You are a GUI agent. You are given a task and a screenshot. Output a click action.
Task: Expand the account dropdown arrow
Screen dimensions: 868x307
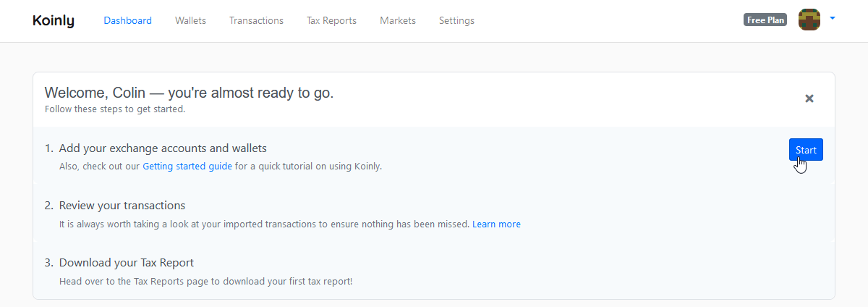tap(833, 18)
